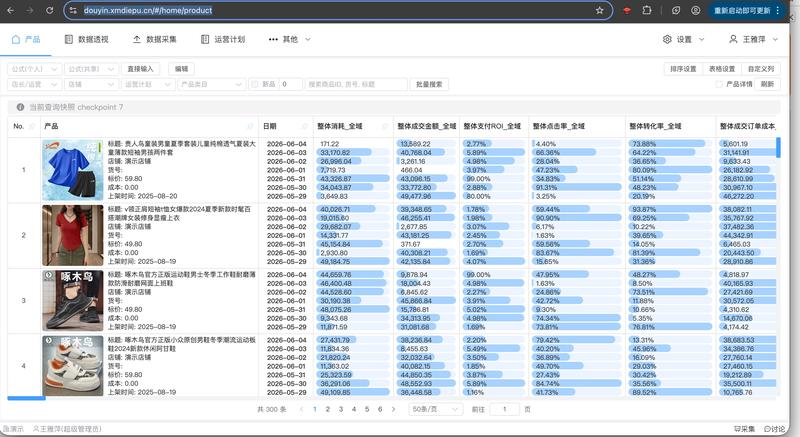Viewport: 800px width, 437px height.
Task: Click the 表格设置 button
Action: point(722,69)
